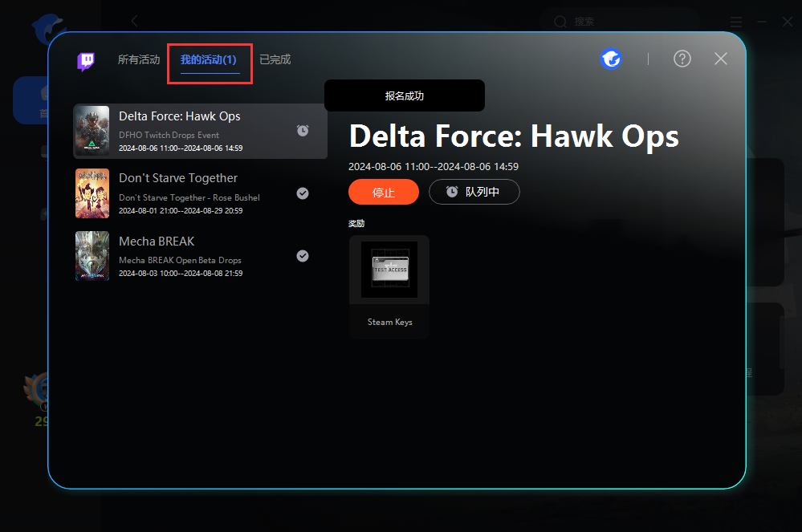Open help via the question mark icon
The image size is (802, 532).
682,59
